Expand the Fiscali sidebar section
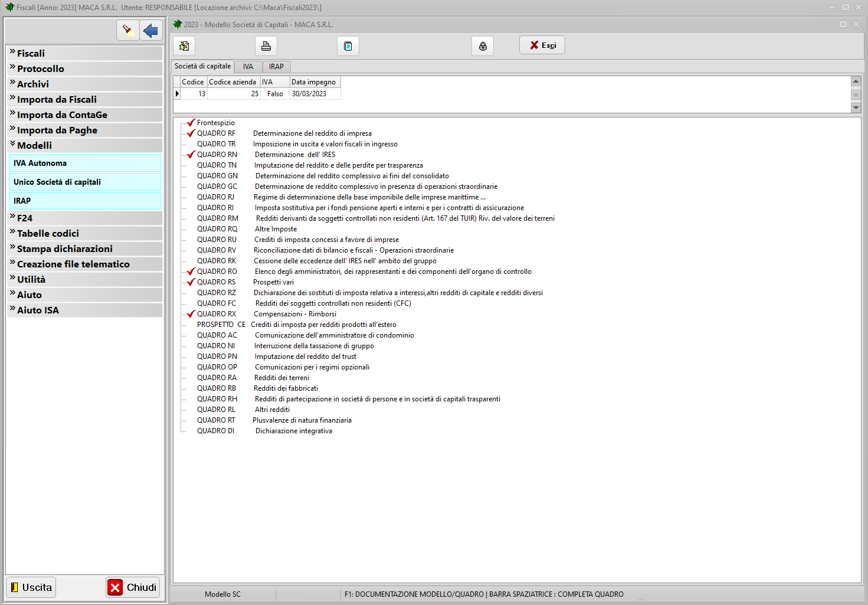 [31, 53]
